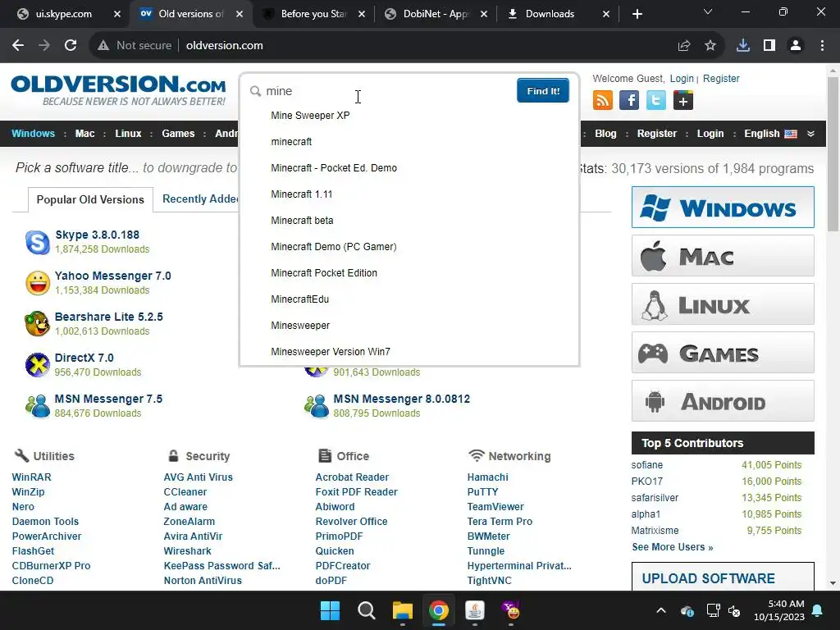Open File Explorer from taskbar
The width and height of the screenshot is (840, 630).
(x=402, y=610)
